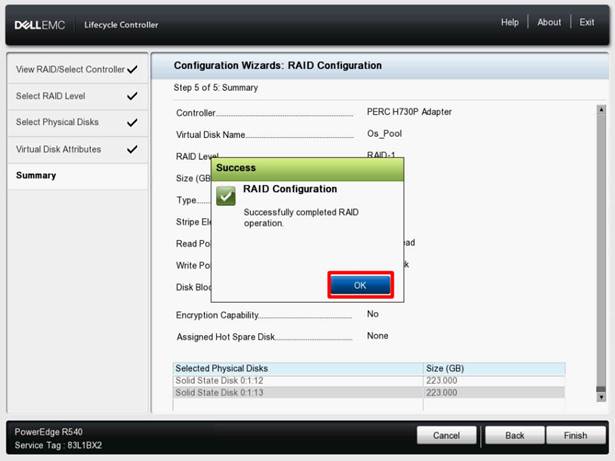Click the Os_Pool virtual disk name
Image resolution: width=615 pixels, height=461 pixels.
coord(384,134)
